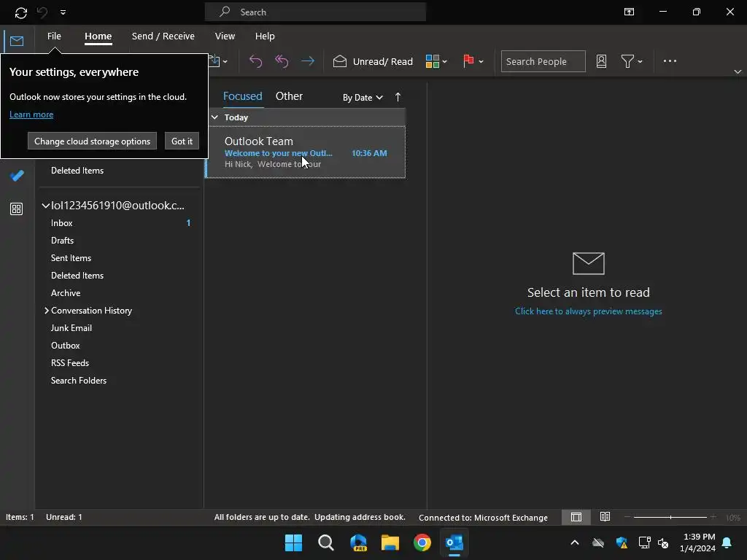This screenshot has height=560, width=747.
Task: Switch to the Send / Receive tab
Action: 163,36
